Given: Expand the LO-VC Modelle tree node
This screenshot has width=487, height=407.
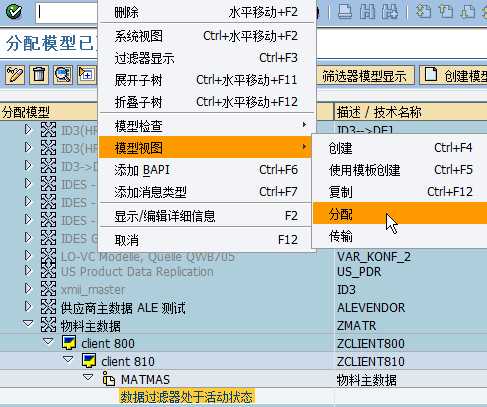Looking at the screenshot, I should pyautogui.click(x=28, y=255).
